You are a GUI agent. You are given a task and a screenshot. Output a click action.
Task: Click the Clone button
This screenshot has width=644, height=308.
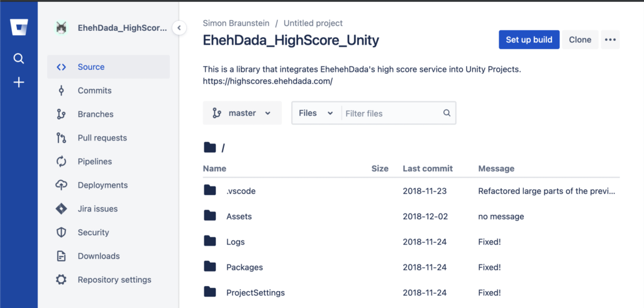coord(580,40)
